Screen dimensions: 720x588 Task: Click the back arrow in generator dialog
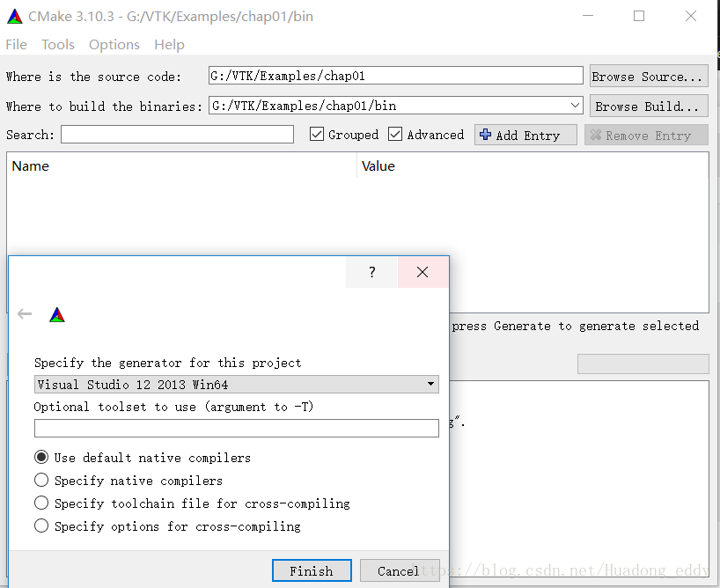pyautogui.click(x=25, y=314)
